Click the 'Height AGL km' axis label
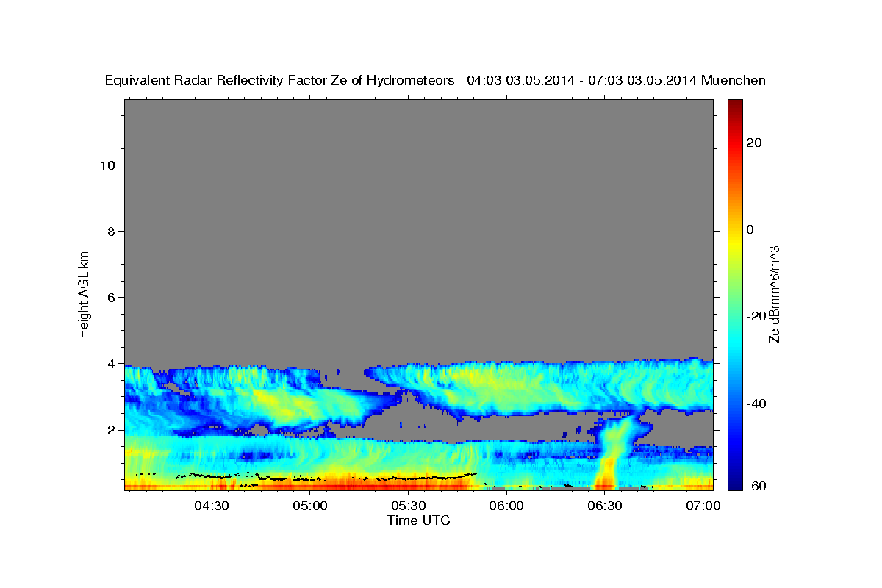Screen dimensions: 882x588 point(84,293)
